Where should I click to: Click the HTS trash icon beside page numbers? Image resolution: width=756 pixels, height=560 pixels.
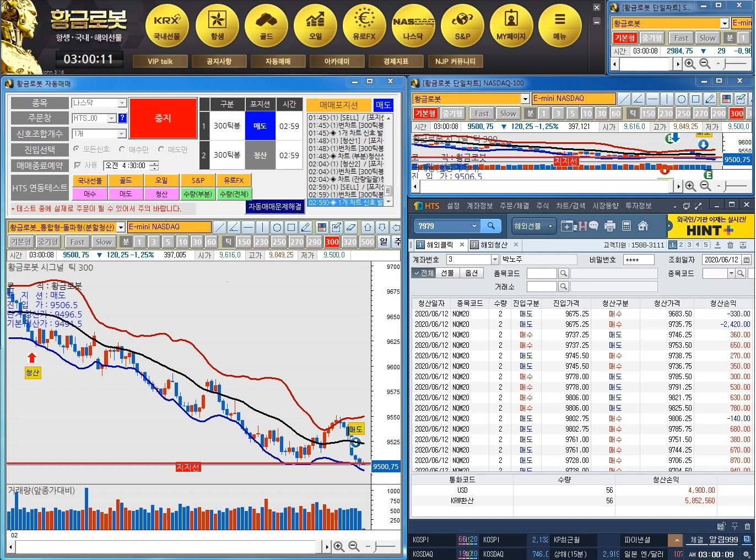click(730, 245)
